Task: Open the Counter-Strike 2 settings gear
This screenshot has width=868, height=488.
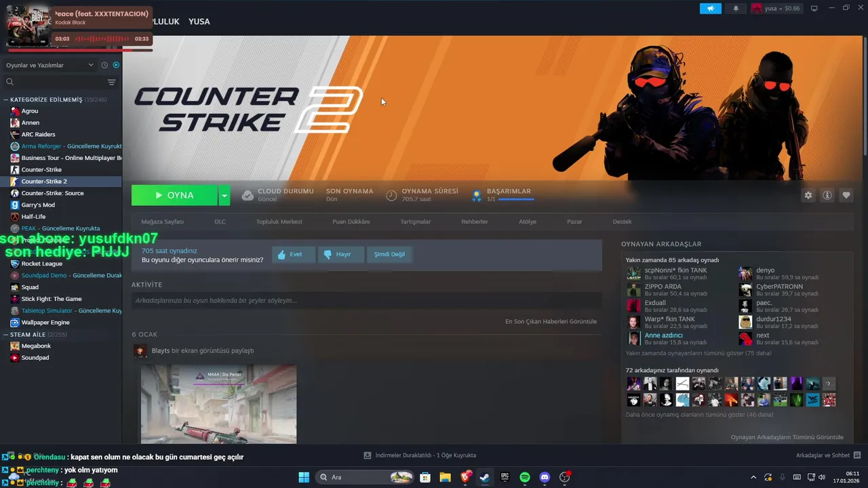Action: coord(808,195)
